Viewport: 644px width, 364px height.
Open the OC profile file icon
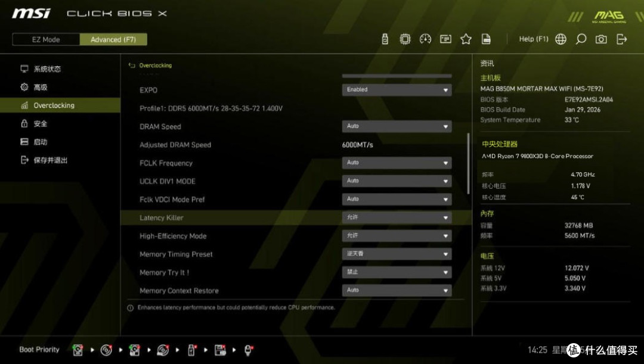pyautogui.click(x=486, y=39)
